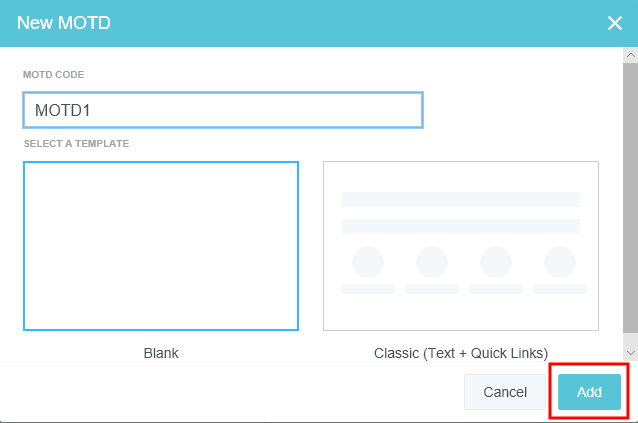Choose the Classic template preview
638x423 pixels.
pyautogui.click(x=460, y=246)
